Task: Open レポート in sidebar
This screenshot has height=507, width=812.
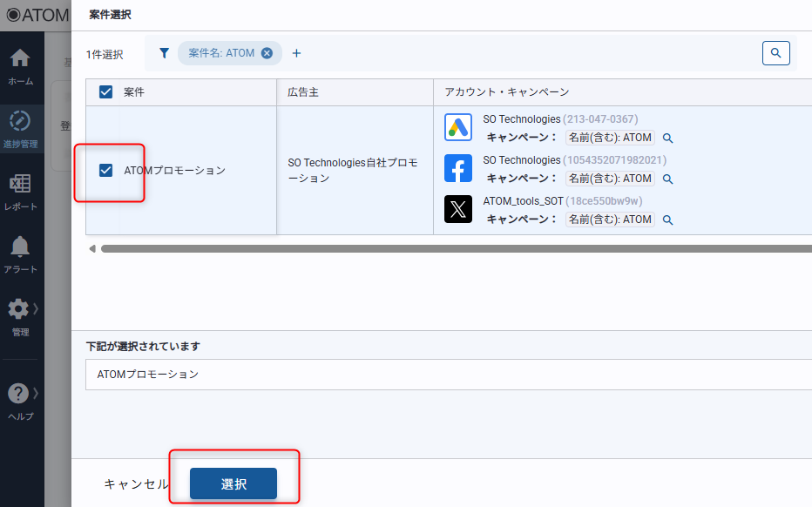Action: (x=21, y=190)
